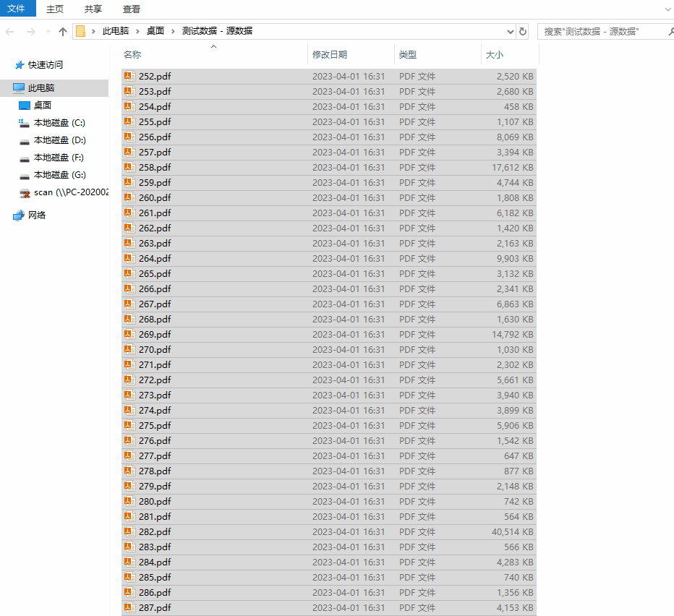Click the back navigation arrow
Screen dimensions: 674x616
[x=10, y=31]
